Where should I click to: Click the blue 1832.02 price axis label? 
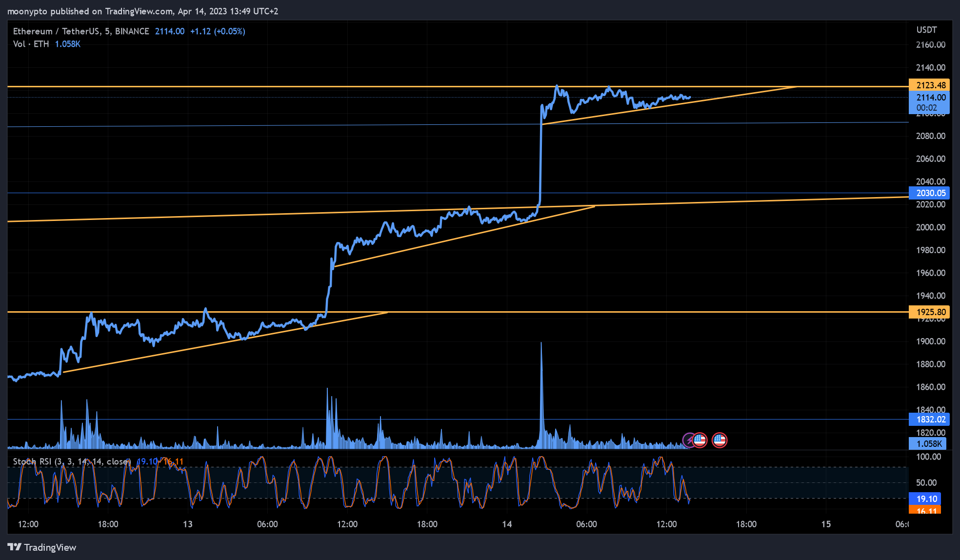click(x=929, y=420)
